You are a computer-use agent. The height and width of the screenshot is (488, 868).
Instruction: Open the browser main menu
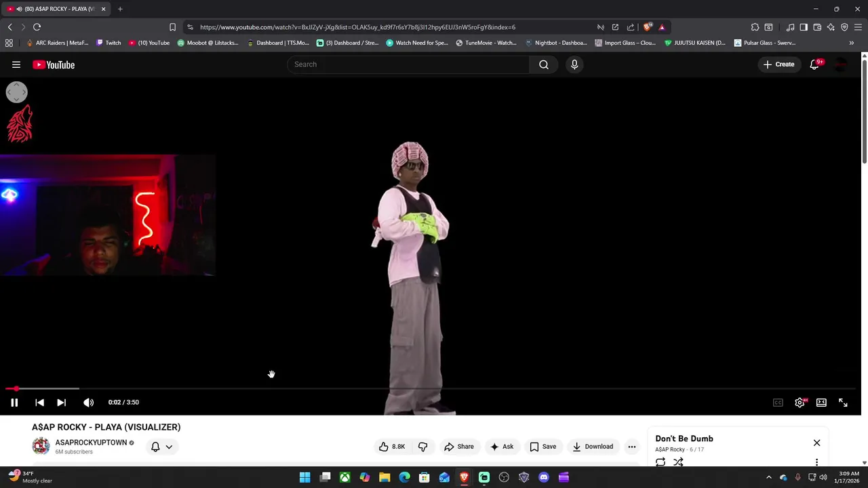[858, 27]
